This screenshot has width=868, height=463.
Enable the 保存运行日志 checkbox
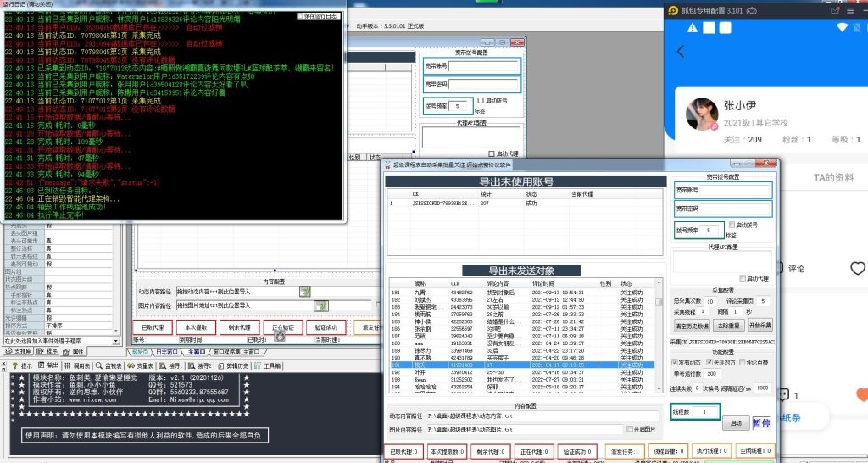click(x=301, y=15)
